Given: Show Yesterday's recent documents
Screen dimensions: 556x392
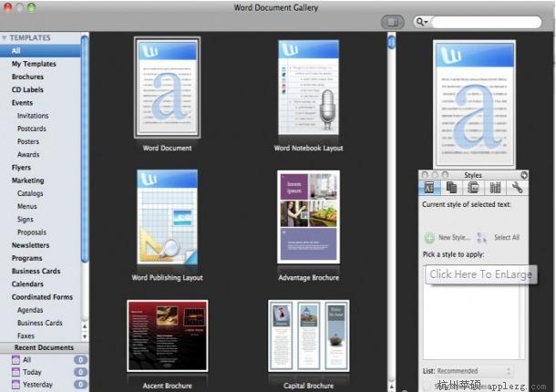Looking at the screenshot, I should click(x=37, y=385).
